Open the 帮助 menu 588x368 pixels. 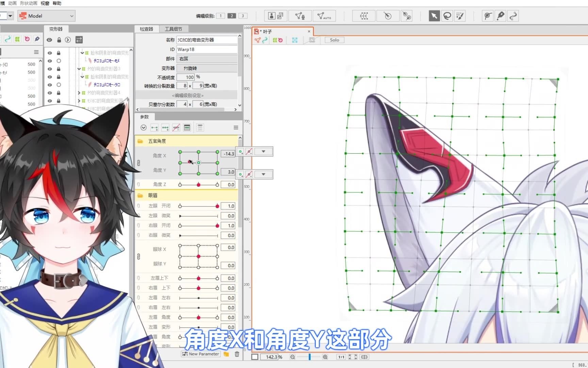tap(57, 3)
